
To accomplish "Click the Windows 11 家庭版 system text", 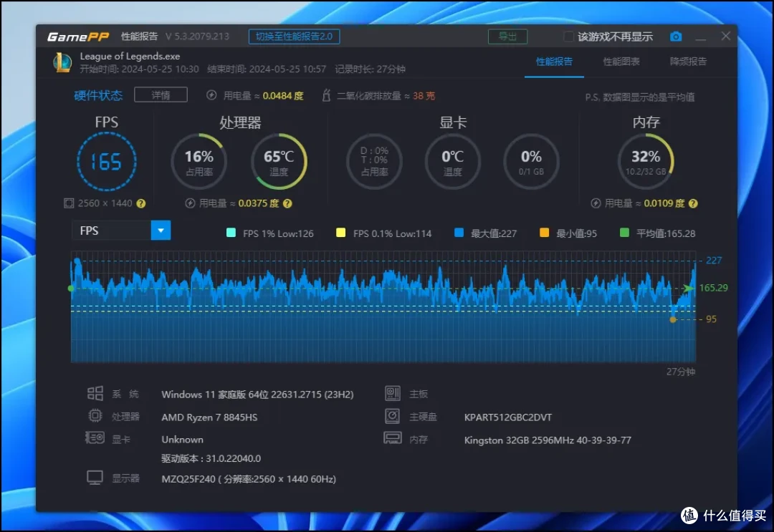I will coord(257,395).
